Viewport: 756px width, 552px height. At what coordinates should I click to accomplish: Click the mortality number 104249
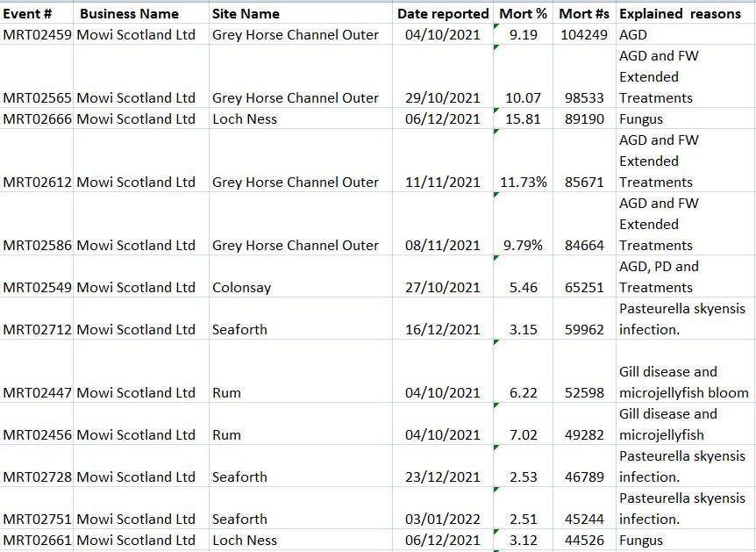583,34
